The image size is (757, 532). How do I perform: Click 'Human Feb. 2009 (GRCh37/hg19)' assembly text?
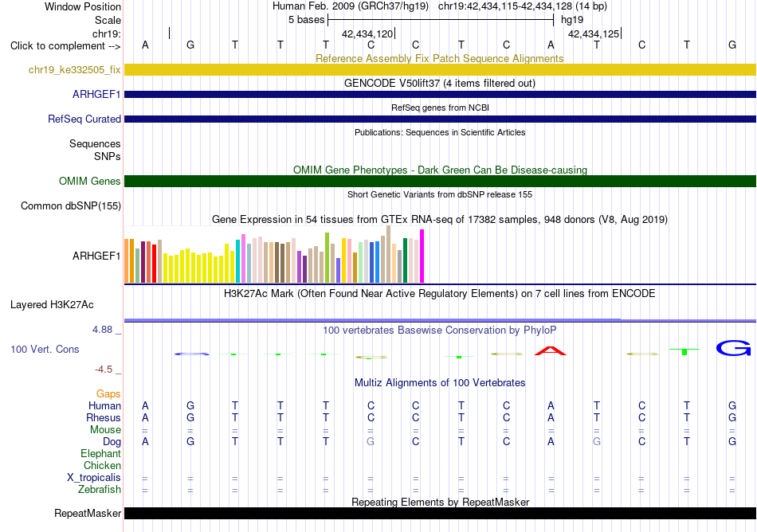click(351, 6)
